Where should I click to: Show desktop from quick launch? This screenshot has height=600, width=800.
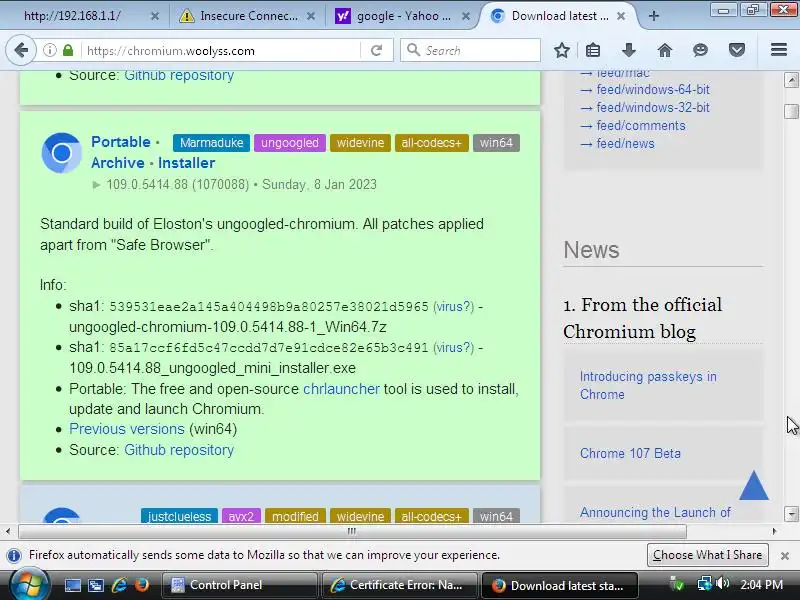point(72,585)
